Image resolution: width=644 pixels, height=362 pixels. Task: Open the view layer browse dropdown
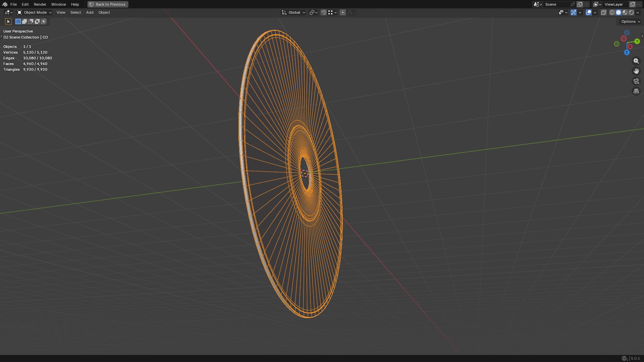click(597, 4)
